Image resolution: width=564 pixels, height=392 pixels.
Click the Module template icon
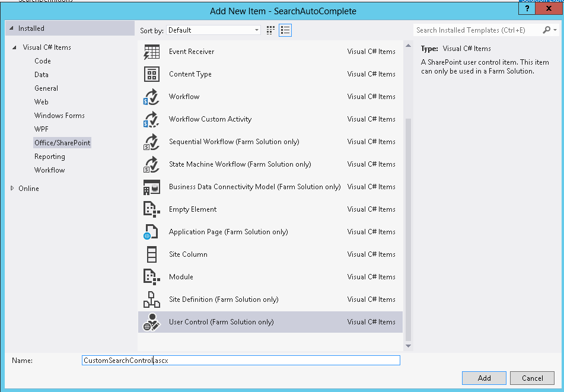pos(151,278)
